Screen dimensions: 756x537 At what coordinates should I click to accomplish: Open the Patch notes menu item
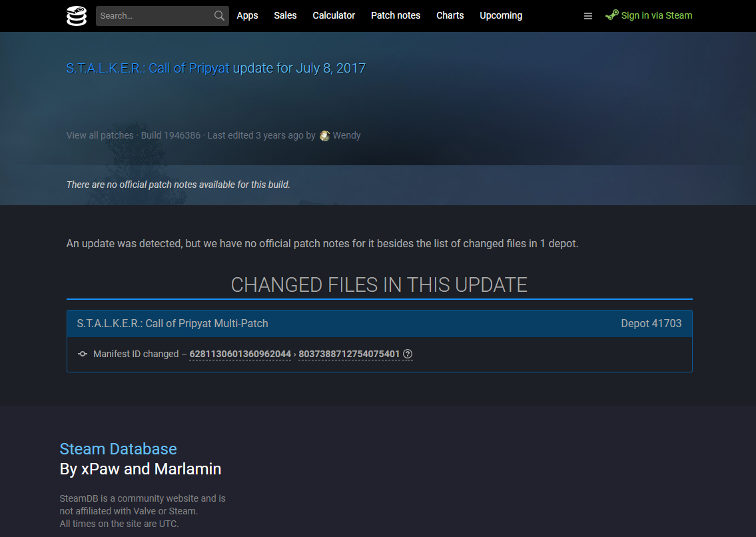pos(396,15)
